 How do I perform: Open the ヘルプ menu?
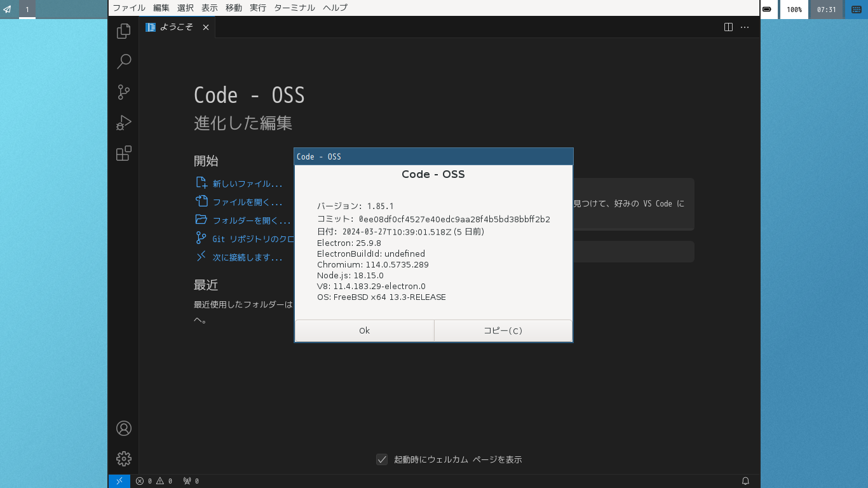(336, 8)
